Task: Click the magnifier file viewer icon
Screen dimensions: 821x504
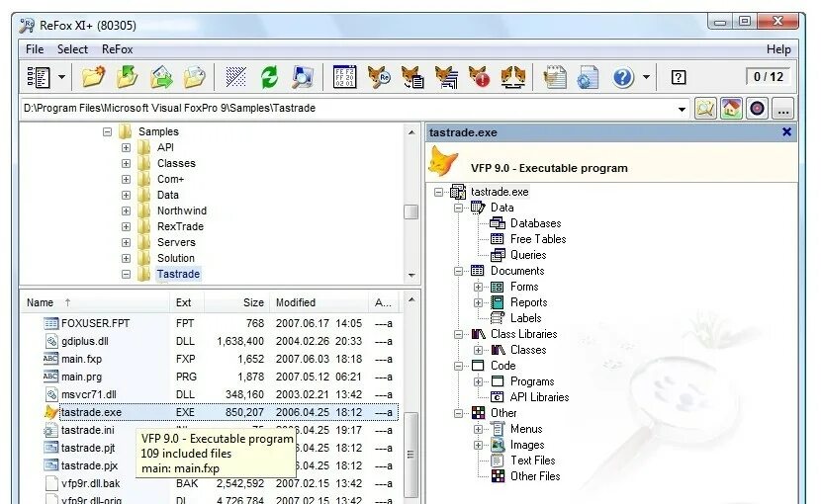Action: tap(303, 77)
